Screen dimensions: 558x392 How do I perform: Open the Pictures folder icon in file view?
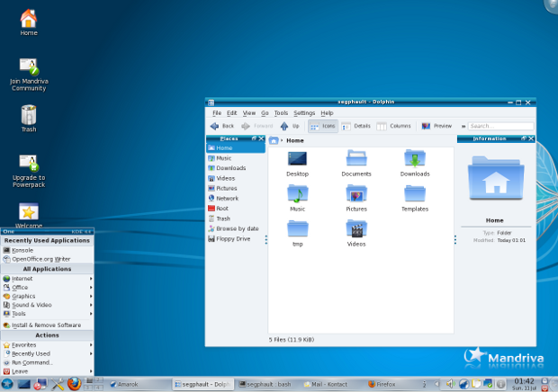(x=356, y=199)
